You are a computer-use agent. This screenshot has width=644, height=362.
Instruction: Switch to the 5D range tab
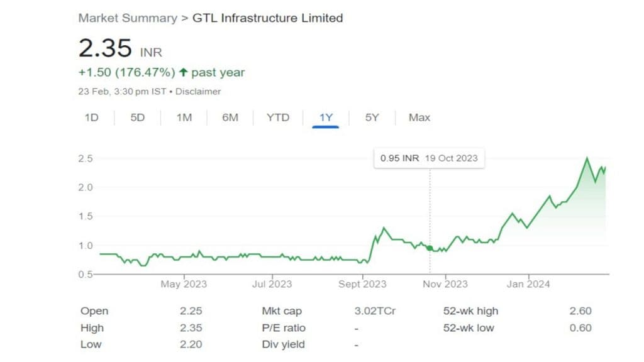[138, 118]
